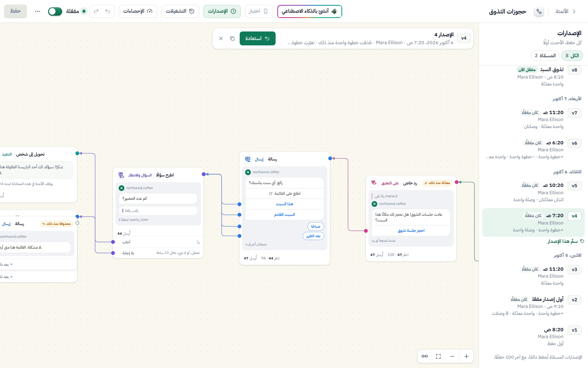
Task: Click the duplicate version copy icon
Action: (232, 38)
